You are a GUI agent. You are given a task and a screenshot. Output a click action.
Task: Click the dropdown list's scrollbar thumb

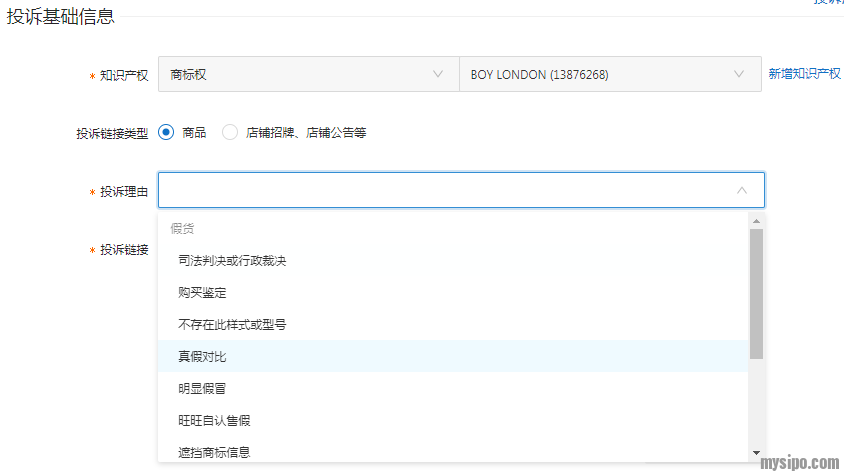click(x=756, y=293)
